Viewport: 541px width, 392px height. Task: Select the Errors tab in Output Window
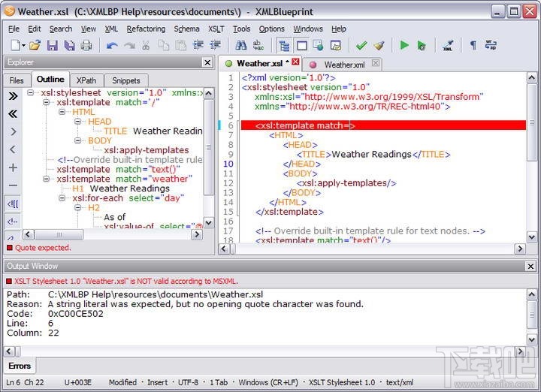coord(20,366)
